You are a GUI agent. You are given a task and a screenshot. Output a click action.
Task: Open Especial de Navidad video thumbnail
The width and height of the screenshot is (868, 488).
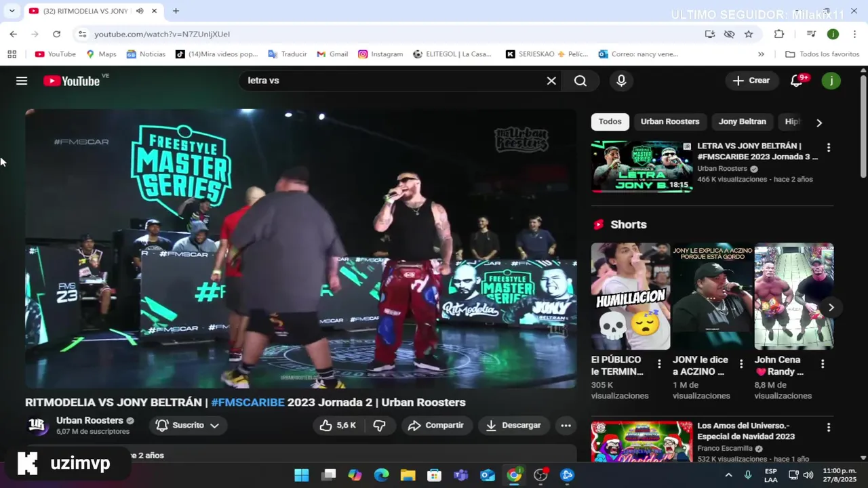[642, 442]
